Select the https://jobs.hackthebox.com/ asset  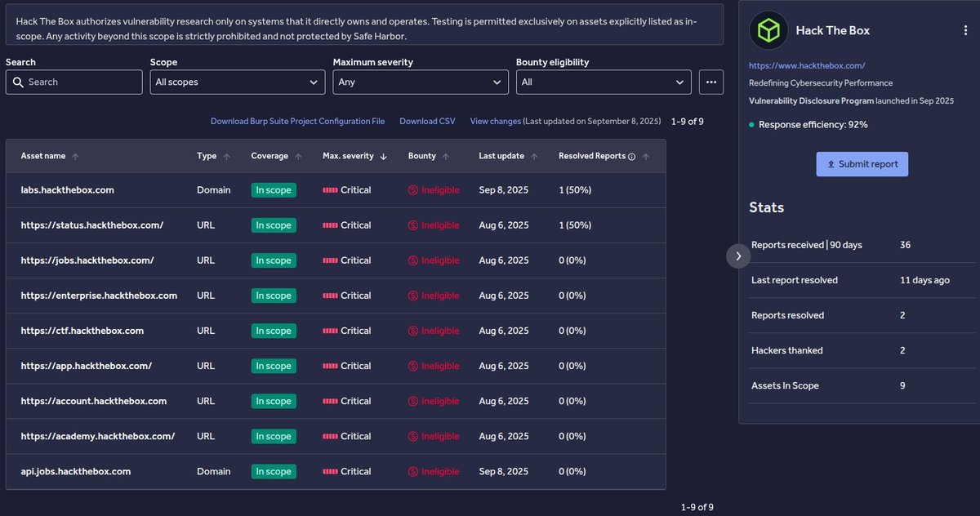(x=87, y=260)
